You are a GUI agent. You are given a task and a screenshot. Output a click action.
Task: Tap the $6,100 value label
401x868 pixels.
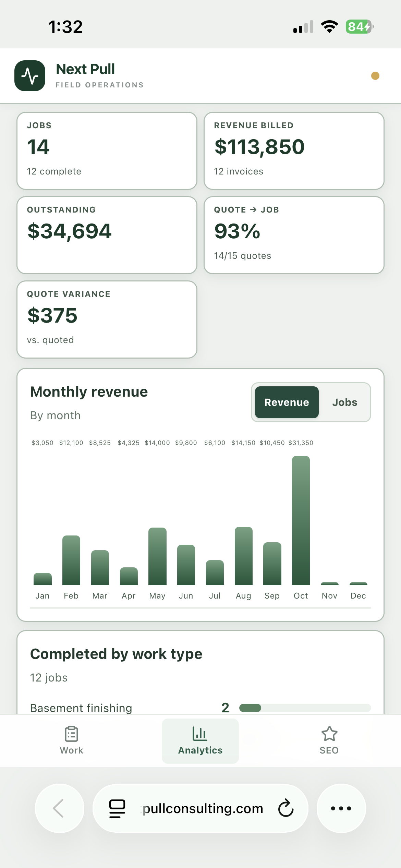pos(215,443)
